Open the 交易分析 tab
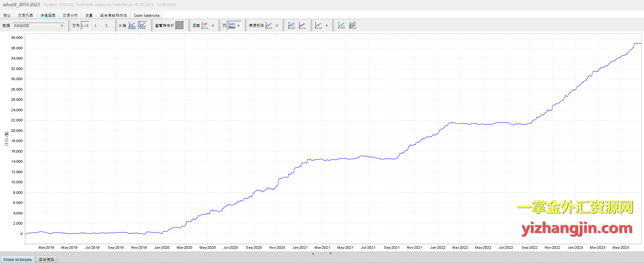Image resolution: width=644 pixels, height=263 pixels. click(x=70, y=15)
